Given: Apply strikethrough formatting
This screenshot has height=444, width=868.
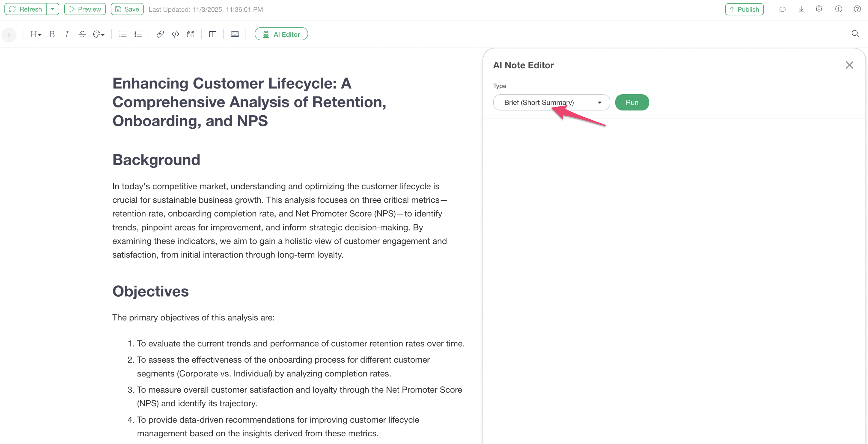Looking at the screenshot, I should pos(82,34).
